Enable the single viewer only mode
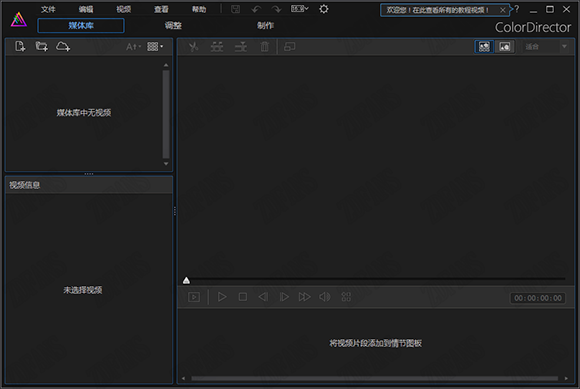Image resolution: width=580 pixels, height=389 pixels. [x=505, y=47]
